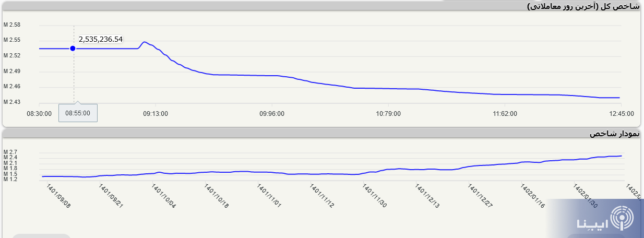This screenshot has width=644, height=238.
Task: Click the 2,535,236.54 value tooltip
Action: [101, 39]
